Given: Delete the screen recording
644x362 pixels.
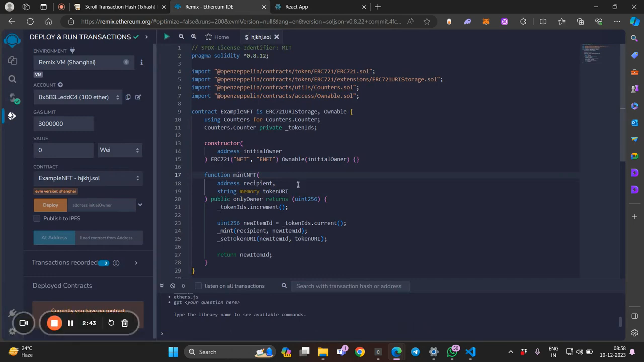Looking at the screenshot, I should [125, 323].
